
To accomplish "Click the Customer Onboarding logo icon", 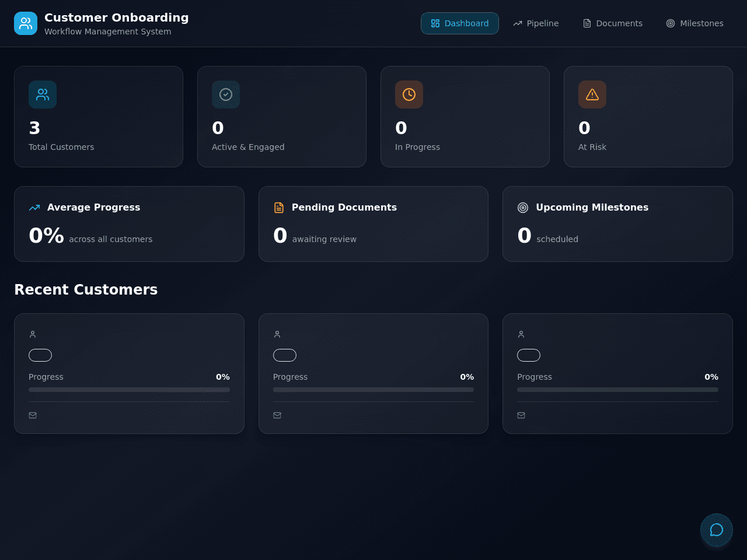I will pos(26,23).
